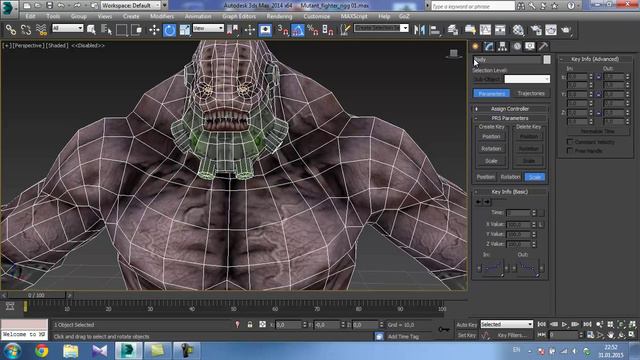Open the Display command panel tab
The height and width of the screenshot is (360, 640).
[x=530, y=46]
